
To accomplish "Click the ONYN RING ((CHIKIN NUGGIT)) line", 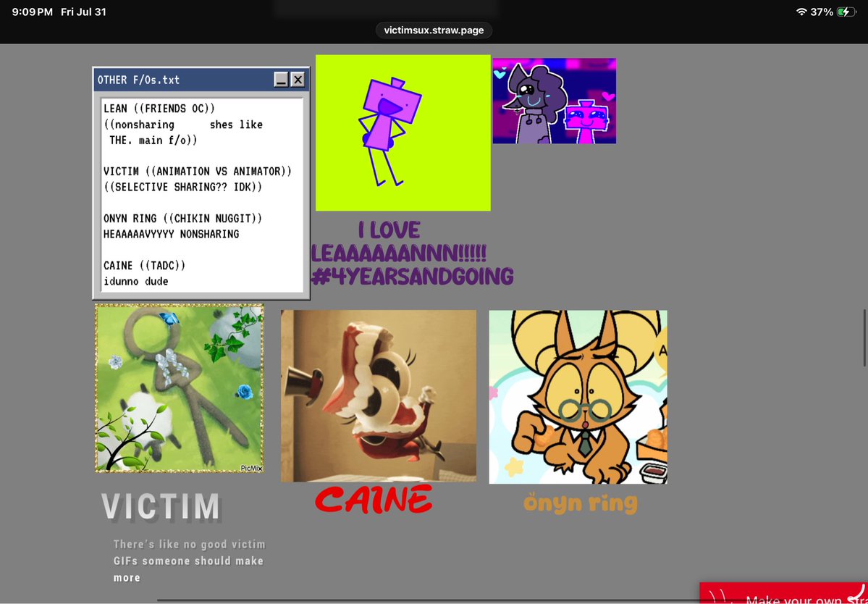I will (x=182, y=219).
